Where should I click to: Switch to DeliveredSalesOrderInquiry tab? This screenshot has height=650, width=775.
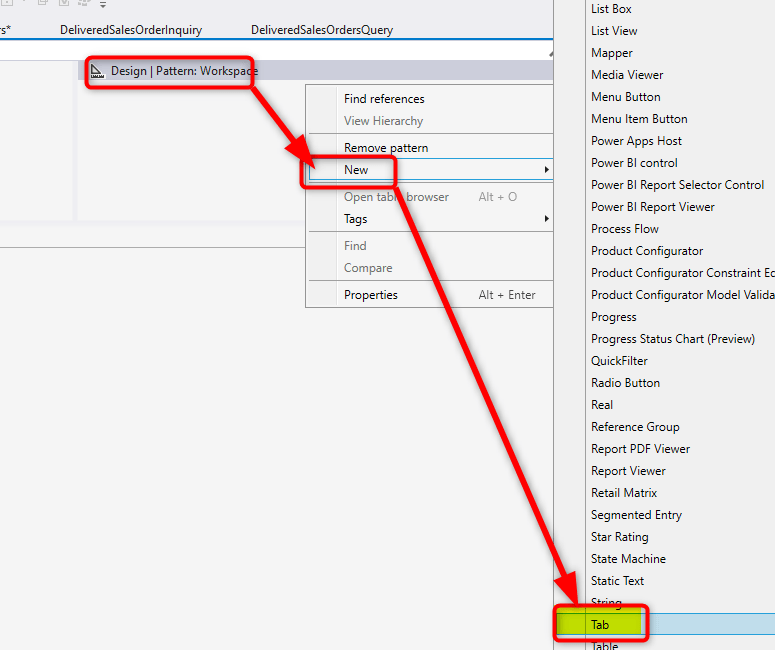[x=131, y=30]
